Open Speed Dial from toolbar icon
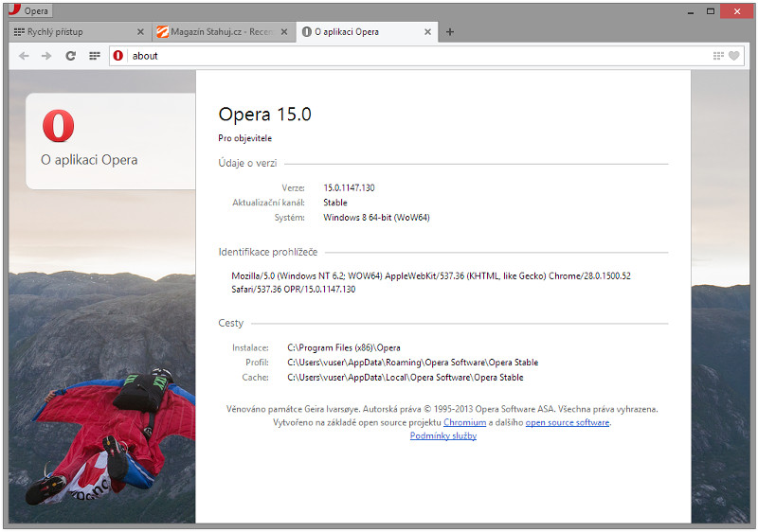 tap(95, 56)
